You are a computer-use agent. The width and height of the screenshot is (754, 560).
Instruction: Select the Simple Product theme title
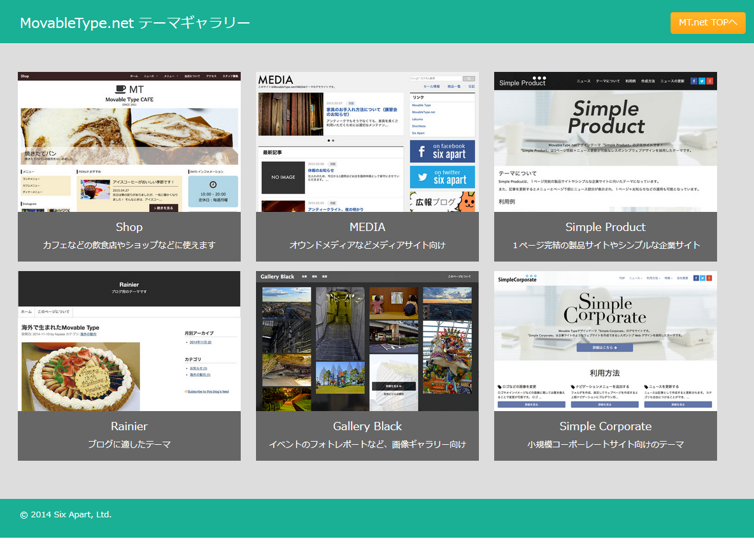606,227
